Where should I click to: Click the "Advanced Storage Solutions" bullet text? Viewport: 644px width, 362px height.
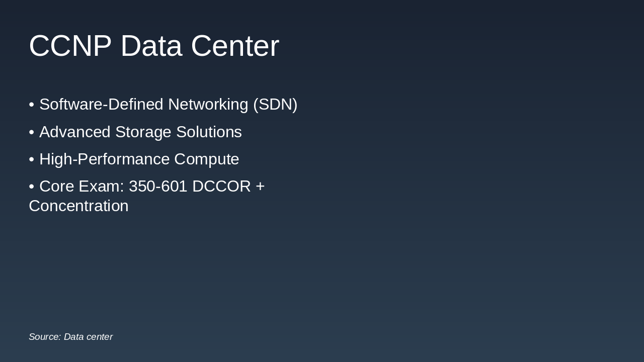click(x=140, y=132)
